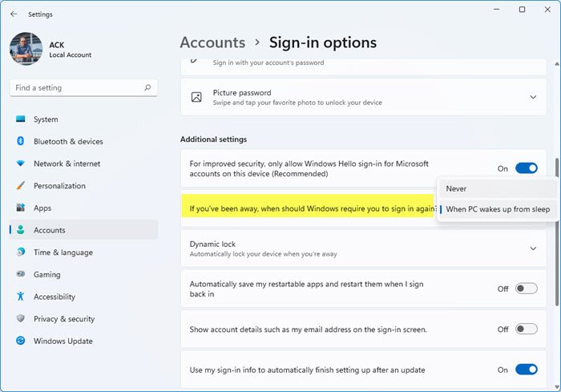Click the Accessibility figure icon
The image size is (561, 392).
pyautogui.click(x=21, y=297)
